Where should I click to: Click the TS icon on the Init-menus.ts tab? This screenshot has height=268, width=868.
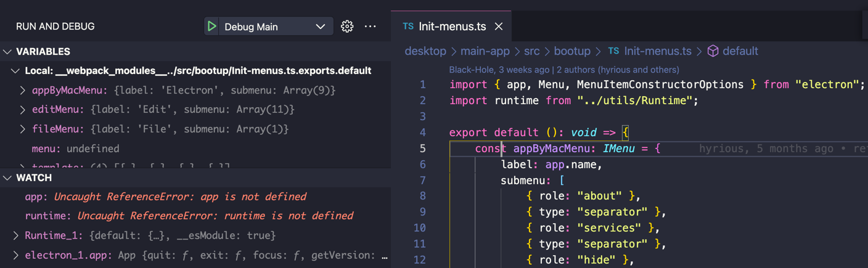click(x=407, y=26)
